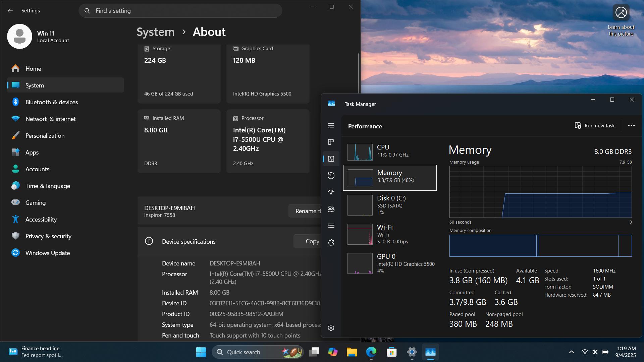Click the Device specifications info icon
The width and height of the screenshot is (644, 362).
pyautogui.click(x=149, y=241)
